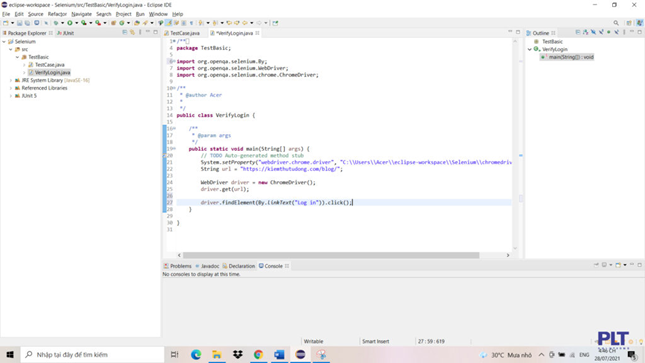645x363 pixels.
Task: Open the File menu
Action: coord(6,14)
